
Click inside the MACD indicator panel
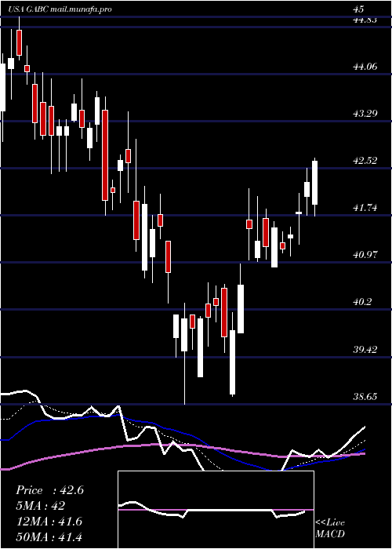216,510
